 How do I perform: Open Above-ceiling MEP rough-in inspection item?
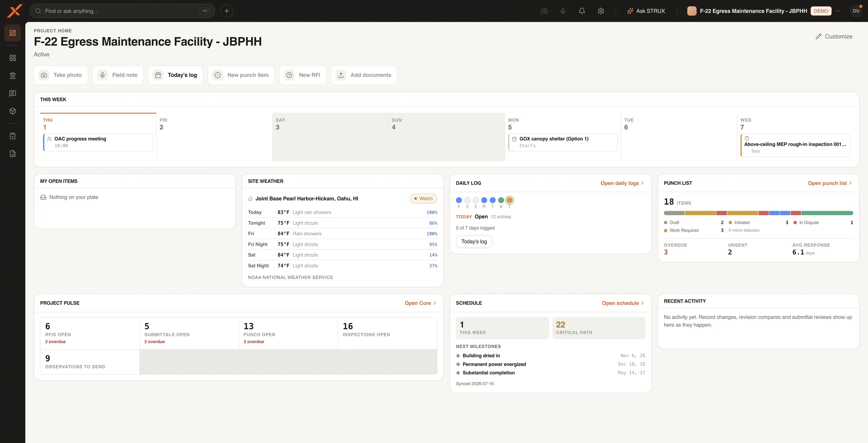pos(795,145)
